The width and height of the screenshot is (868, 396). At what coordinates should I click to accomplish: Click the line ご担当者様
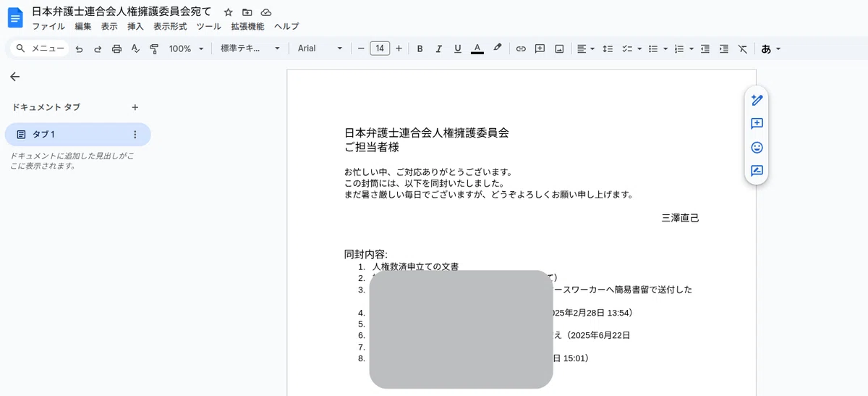click(x=372, y=147)
